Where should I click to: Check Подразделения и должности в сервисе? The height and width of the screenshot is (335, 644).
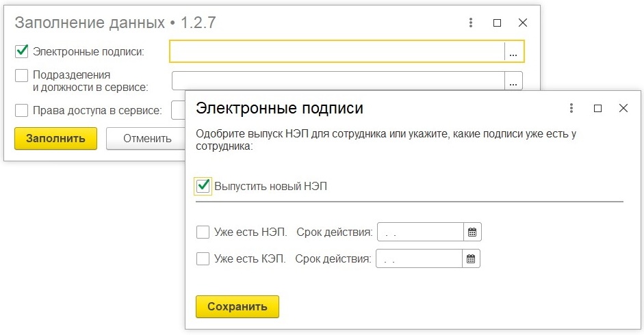coord(21,75)
